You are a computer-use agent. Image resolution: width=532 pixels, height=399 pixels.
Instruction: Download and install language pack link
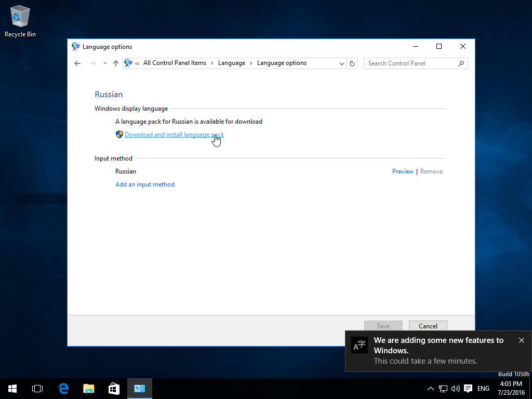tap(175, 135)
